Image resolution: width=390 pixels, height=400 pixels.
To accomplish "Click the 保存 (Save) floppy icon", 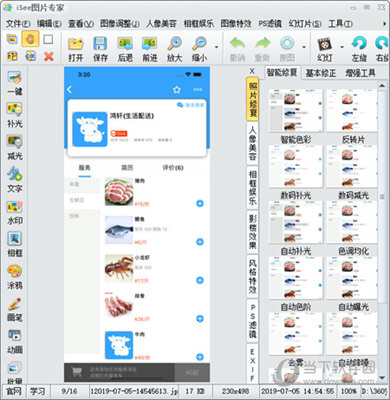I will [100, 49].
